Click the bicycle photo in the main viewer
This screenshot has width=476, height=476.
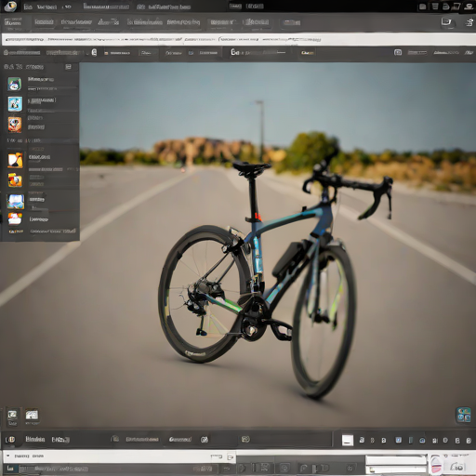(x=278, y=245)
